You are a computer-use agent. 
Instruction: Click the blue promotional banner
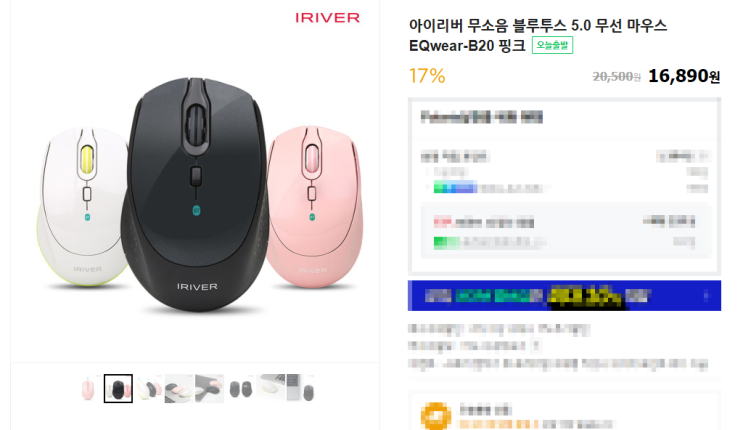coord(564,296)
